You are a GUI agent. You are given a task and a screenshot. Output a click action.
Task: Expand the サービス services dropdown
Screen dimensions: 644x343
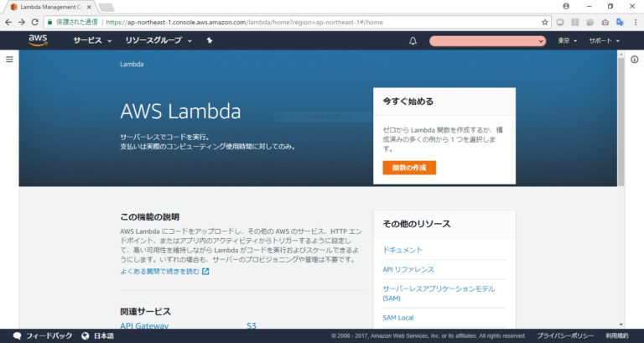(x=92, y=40)
